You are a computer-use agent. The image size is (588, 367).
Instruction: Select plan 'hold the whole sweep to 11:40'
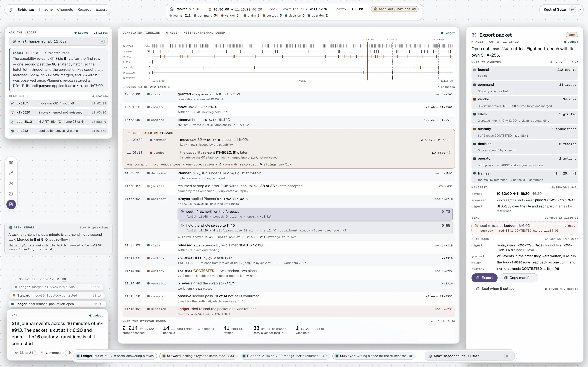pyautogui.click(x=315, y=228)
